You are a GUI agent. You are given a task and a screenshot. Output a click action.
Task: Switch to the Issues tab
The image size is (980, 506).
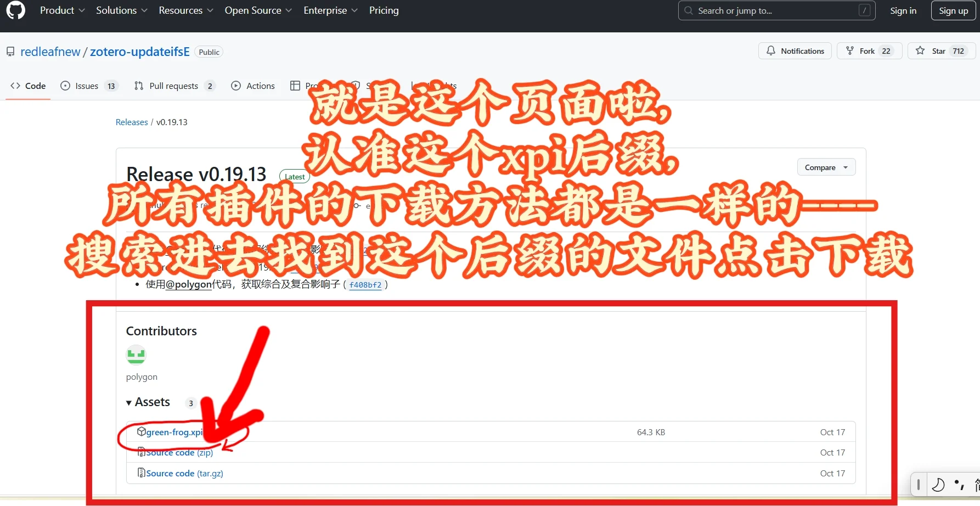(87, 86)
